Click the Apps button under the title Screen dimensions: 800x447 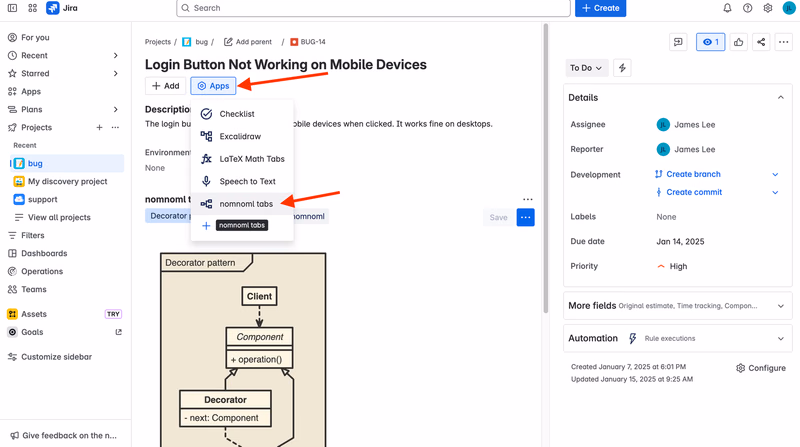(213, 86)
